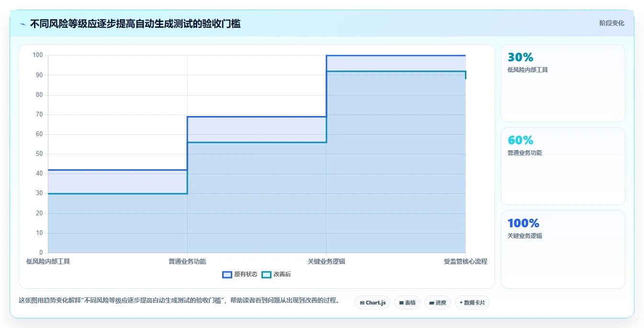Viewport: 644px width, 328px height.
Task: Toggle the 原有状态 legend series
Action: point(240,274)
